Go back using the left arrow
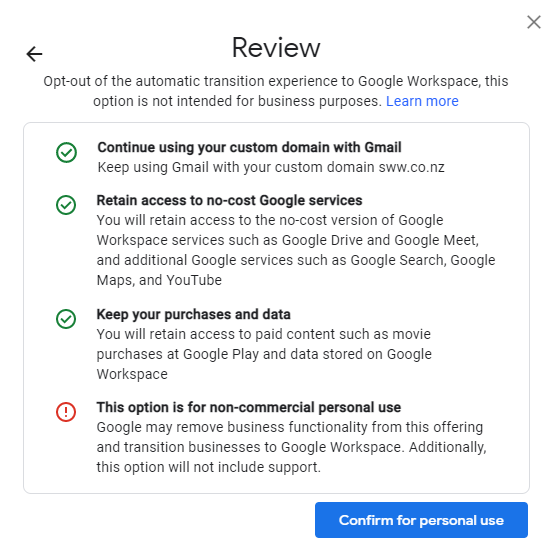The image size is (554, 551). pos(34,54)
